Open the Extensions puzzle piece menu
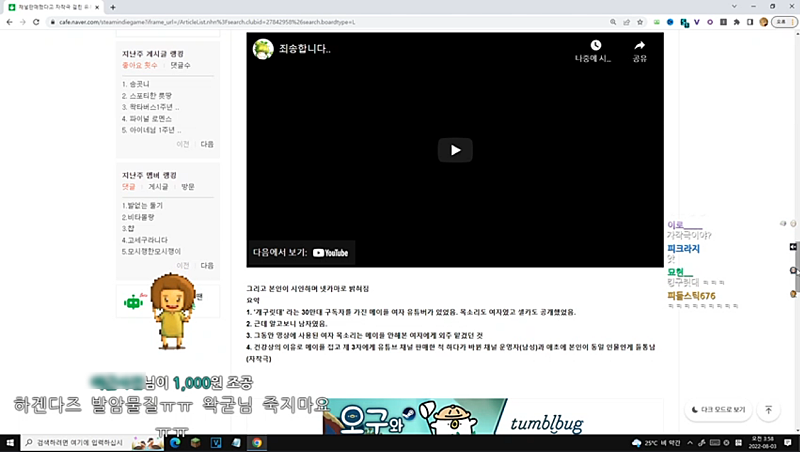The image size is (800, 452). [x=737, y=22]
